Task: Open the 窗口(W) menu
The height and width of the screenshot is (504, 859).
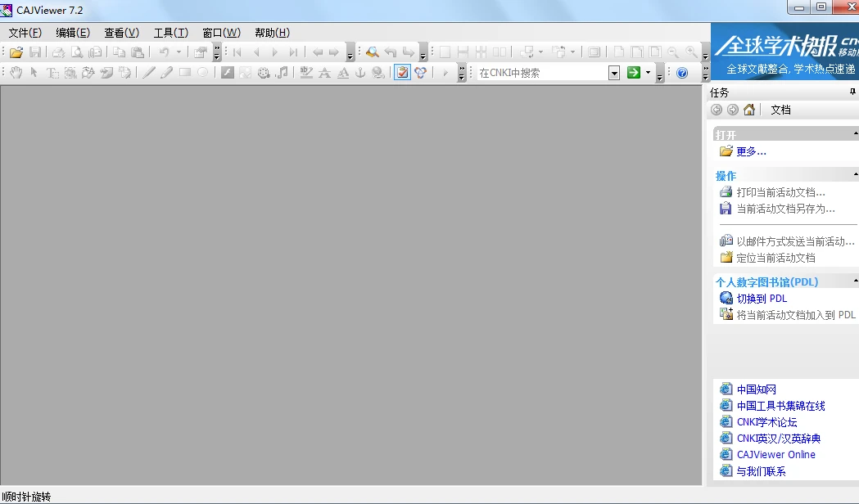Action: tap(221, 33)
